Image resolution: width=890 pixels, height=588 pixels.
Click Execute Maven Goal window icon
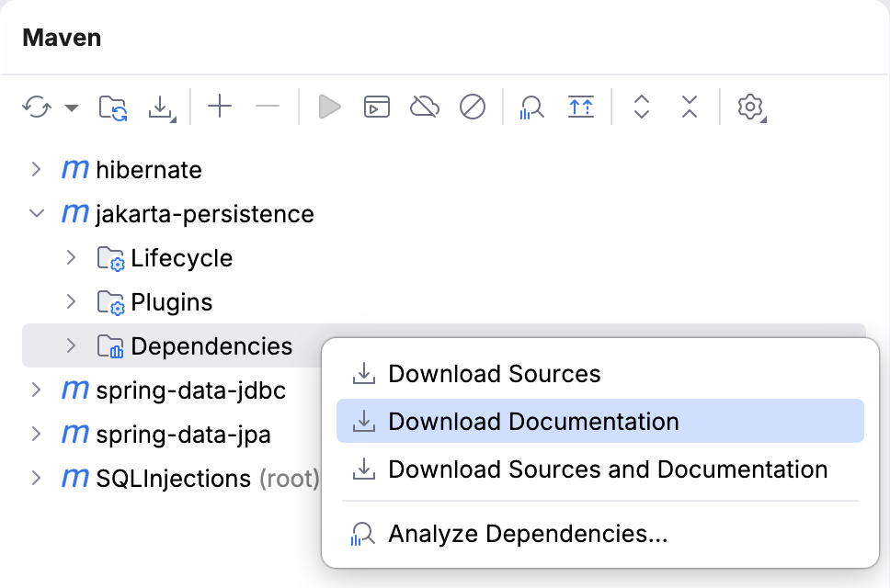click(x=377, y=107)
